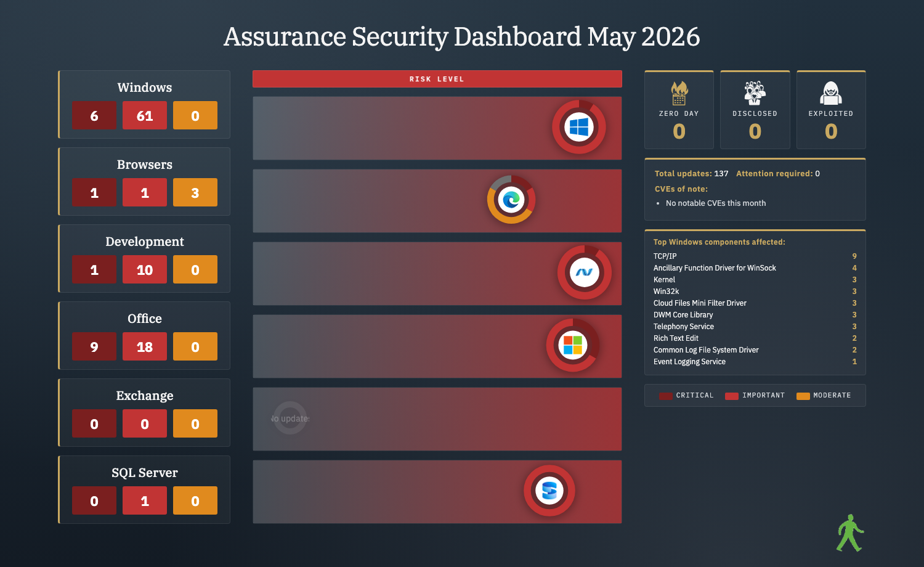
Task: Click the green walking man logo
Action: (850, 533)
